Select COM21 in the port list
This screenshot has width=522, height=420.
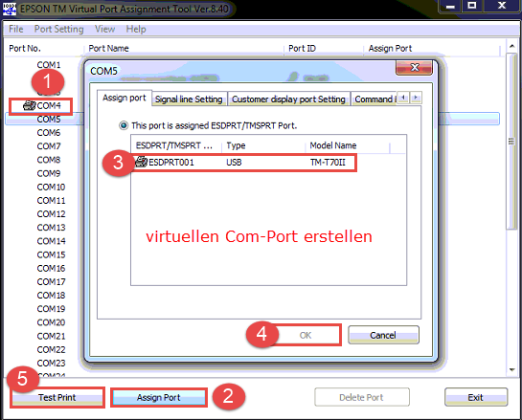[51, 336]
